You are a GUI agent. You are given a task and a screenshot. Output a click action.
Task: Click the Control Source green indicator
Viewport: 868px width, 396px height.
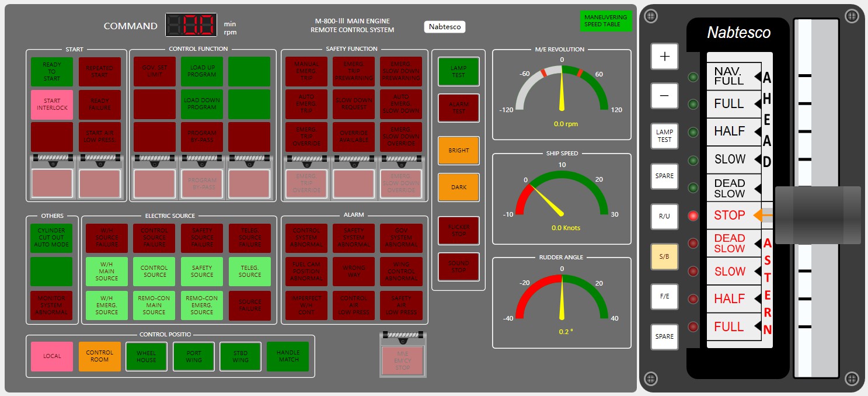(154, 272)
